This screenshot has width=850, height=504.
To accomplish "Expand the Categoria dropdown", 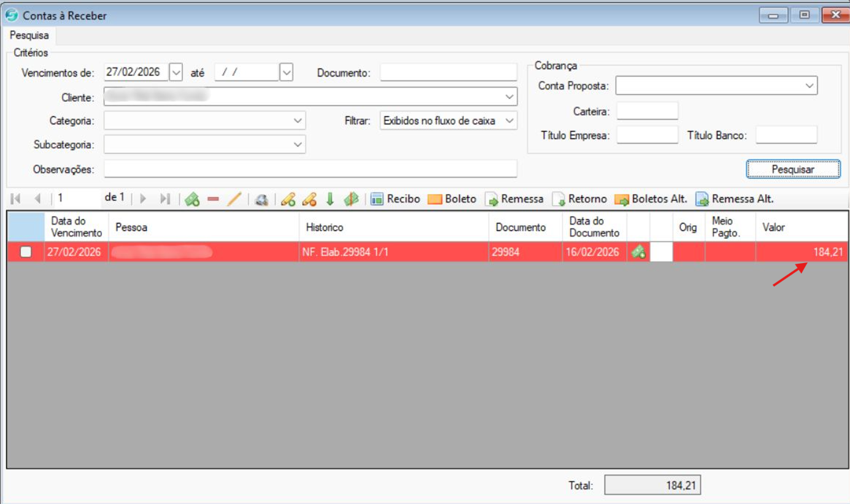I will [x=298, y=121].
